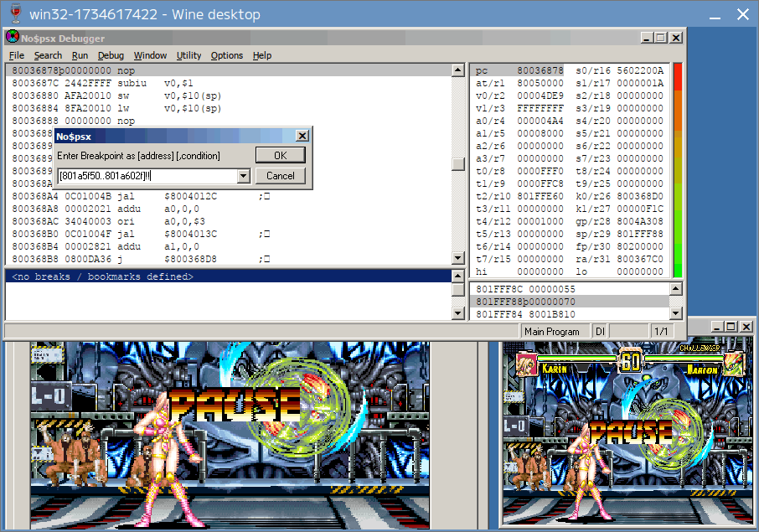The height and width of the screenshot is (532, 759).
Task: Click the No$psx Debugger app icon
Action: click(x=13, y=37)
